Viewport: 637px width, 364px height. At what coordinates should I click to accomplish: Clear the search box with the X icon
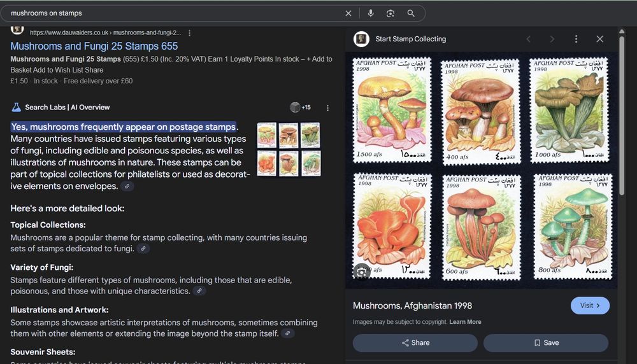[x=348, y=13]
